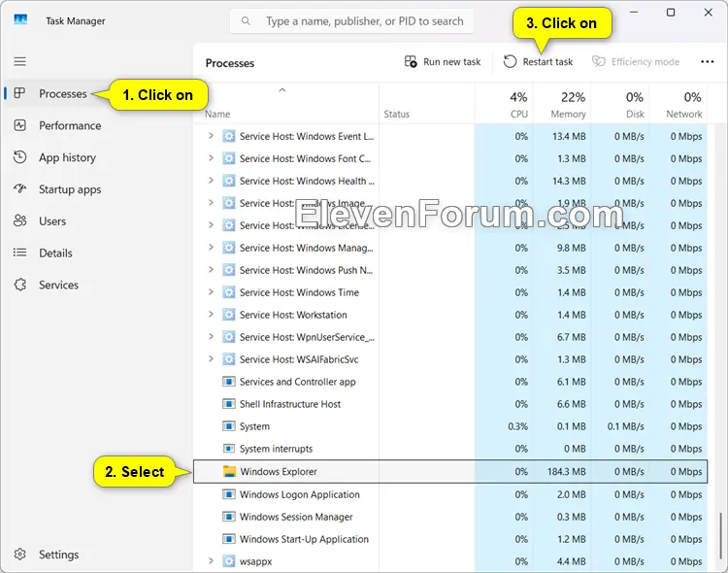The image size is (728, 573).
Task: Click the Windows Session Manager icon
Action: (x=228, y=517)
